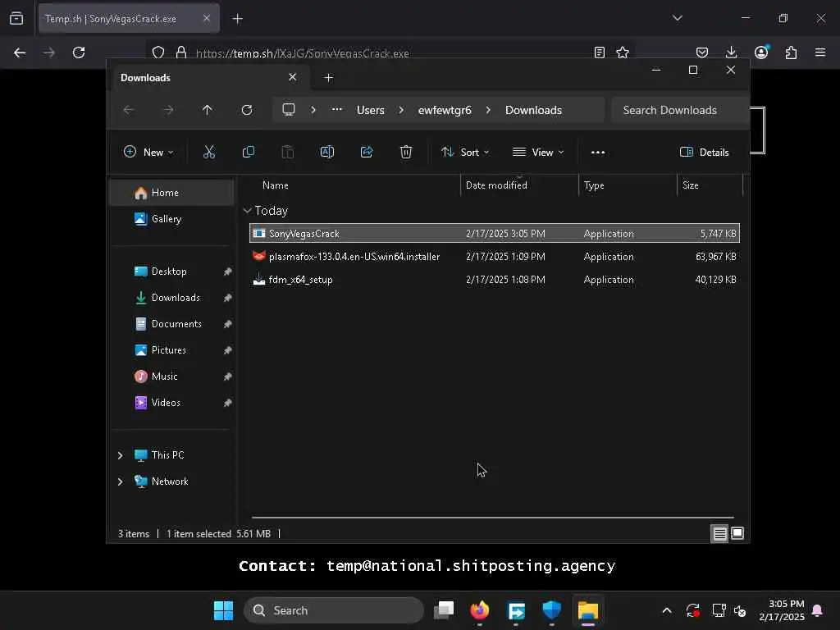
Task: Open Firefox new tab with plus button
Action: pyautogui.click(x=238, y=19)
